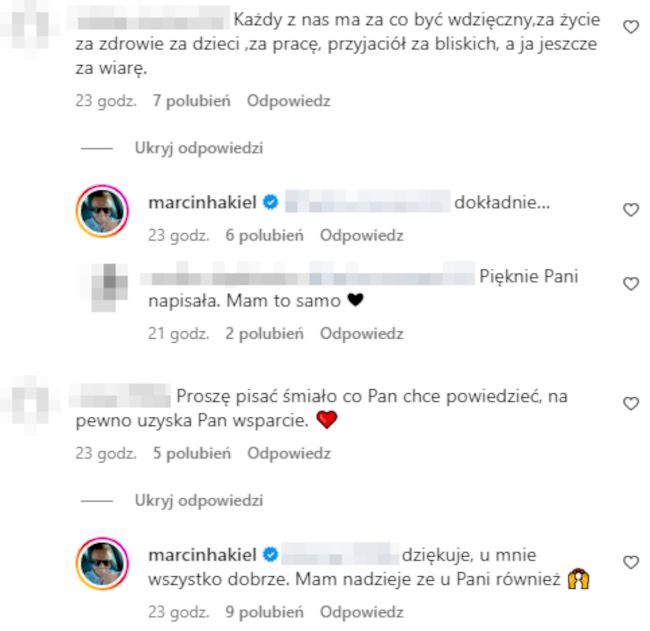Open marcinhakiel username link above '6 polubień'

tap(202, 202)
